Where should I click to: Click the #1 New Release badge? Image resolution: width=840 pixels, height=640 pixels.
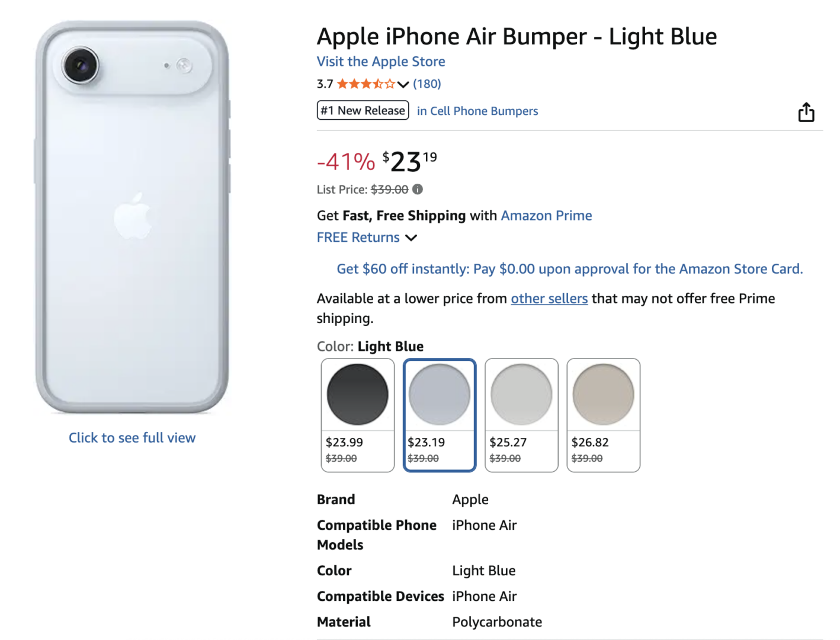click(362, 110)
